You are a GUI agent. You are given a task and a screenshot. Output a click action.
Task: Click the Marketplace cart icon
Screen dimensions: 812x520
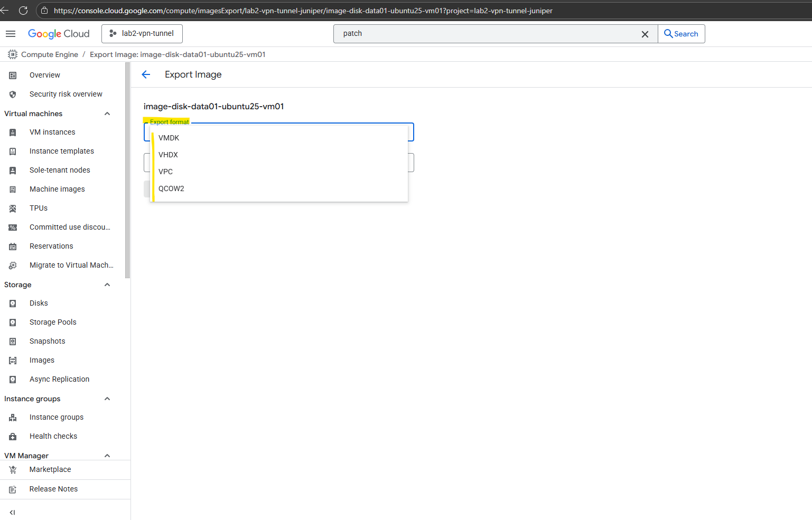point(13,470)
